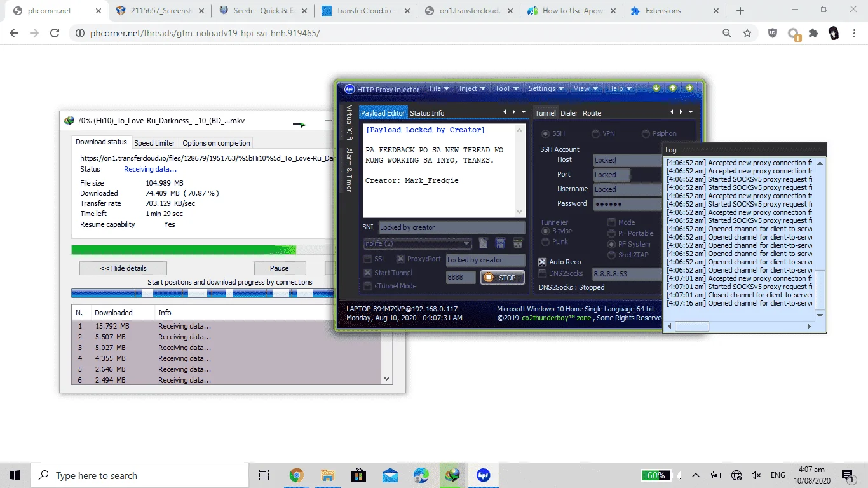Click the trash delete icon beside nolife dropdown
The height and width of the screenshot is (488, 868).
tap(517, 243)
